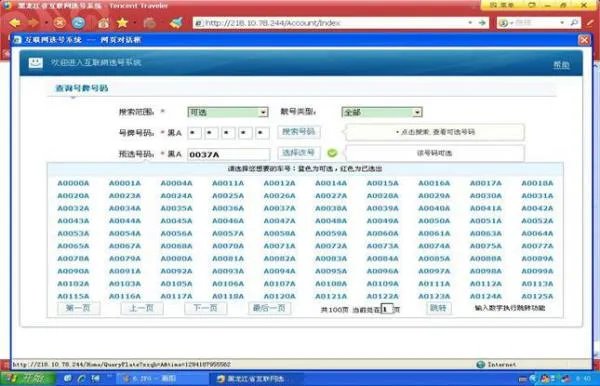This screenshot has width=600, height=386.
Task: Click the third quick launch icon on the taskbar
Action: 95,378
